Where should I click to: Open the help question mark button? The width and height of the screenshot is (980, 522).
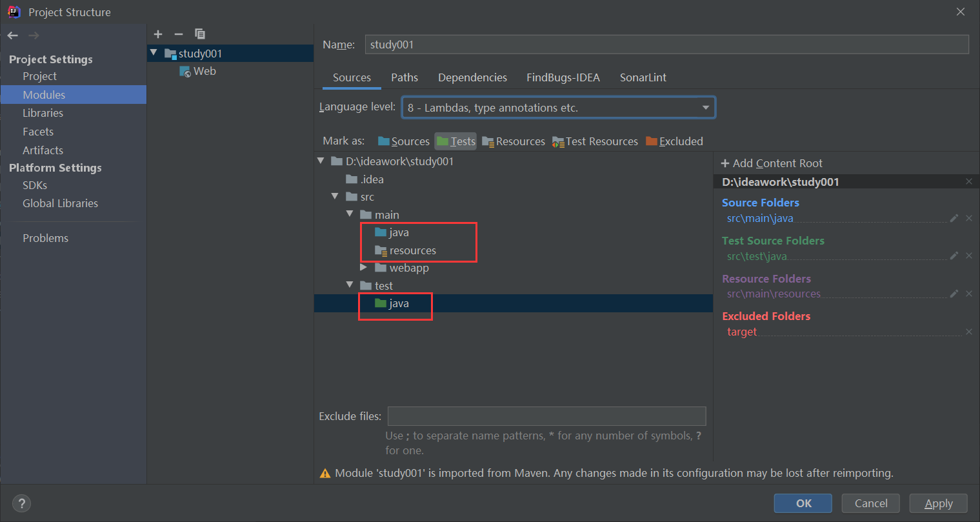[21, 503]
